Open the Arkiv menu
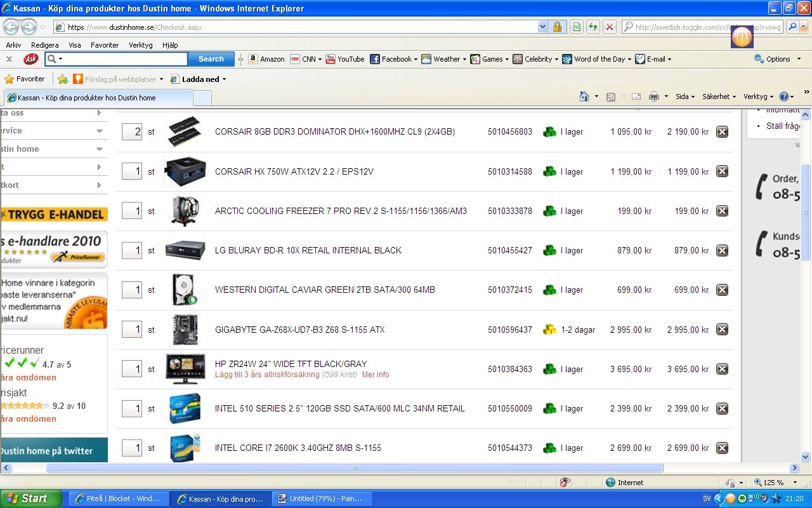812x508 pixels. click(x=13, y=45)
